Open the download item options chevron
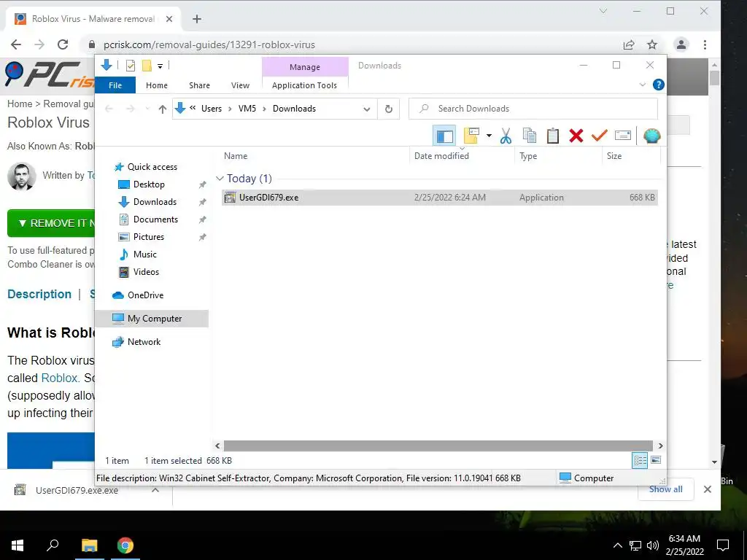Image resolution: width=747 pixels, height=560 pixels. click(155, 490)
